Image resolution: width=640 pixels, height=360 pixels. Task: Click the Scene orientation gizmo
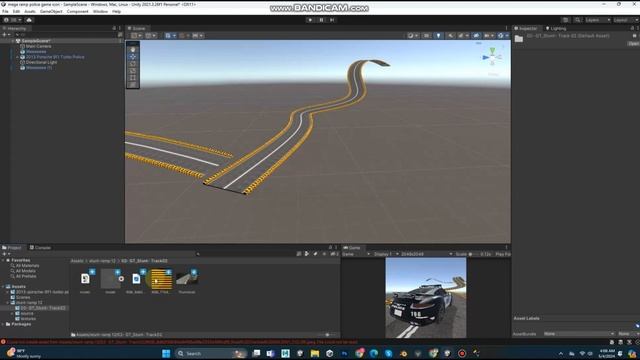tap(492, 58)
